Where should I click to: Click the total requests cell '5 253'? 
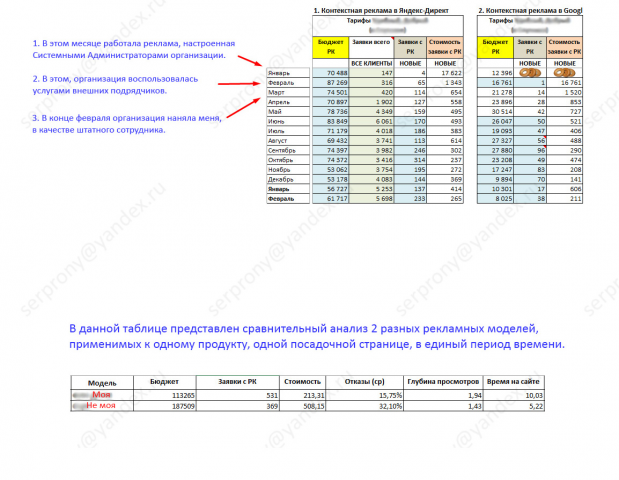(371, 189)
